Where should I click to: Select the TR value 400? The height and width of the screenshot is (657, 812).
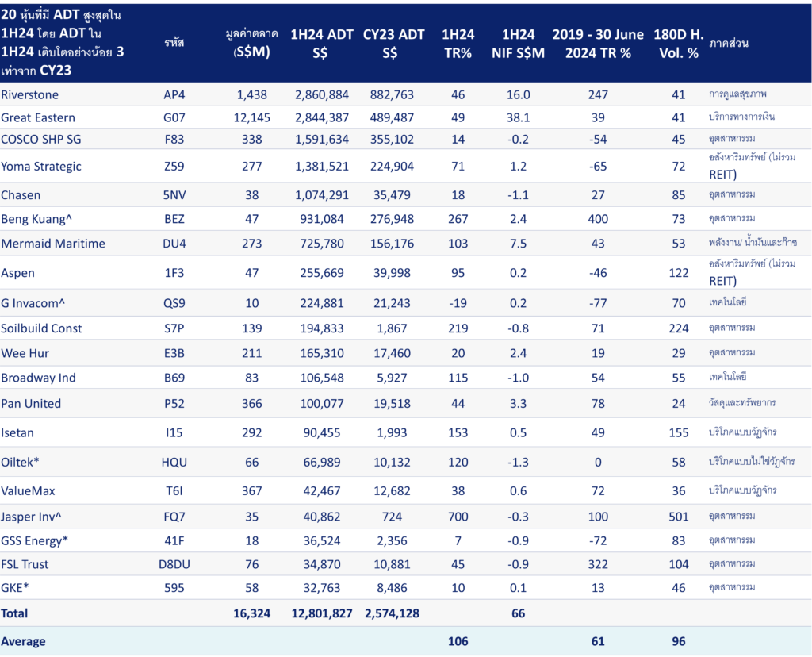[x=598, y=219]
